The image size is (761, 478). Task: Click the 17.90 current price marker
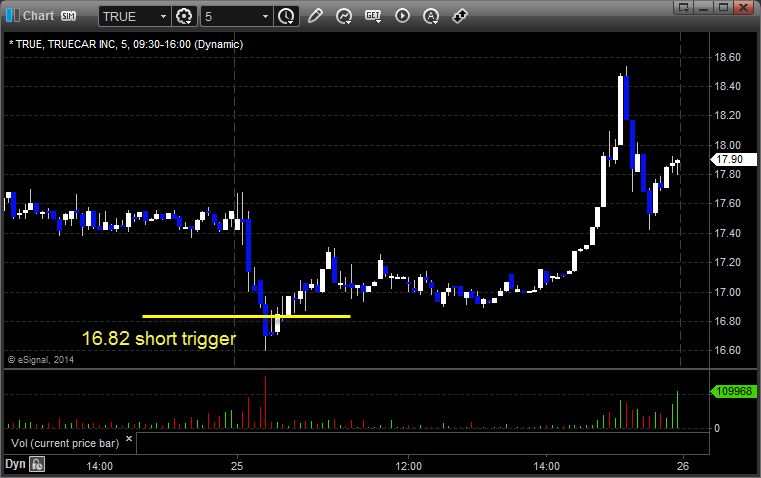coord(733,159)
